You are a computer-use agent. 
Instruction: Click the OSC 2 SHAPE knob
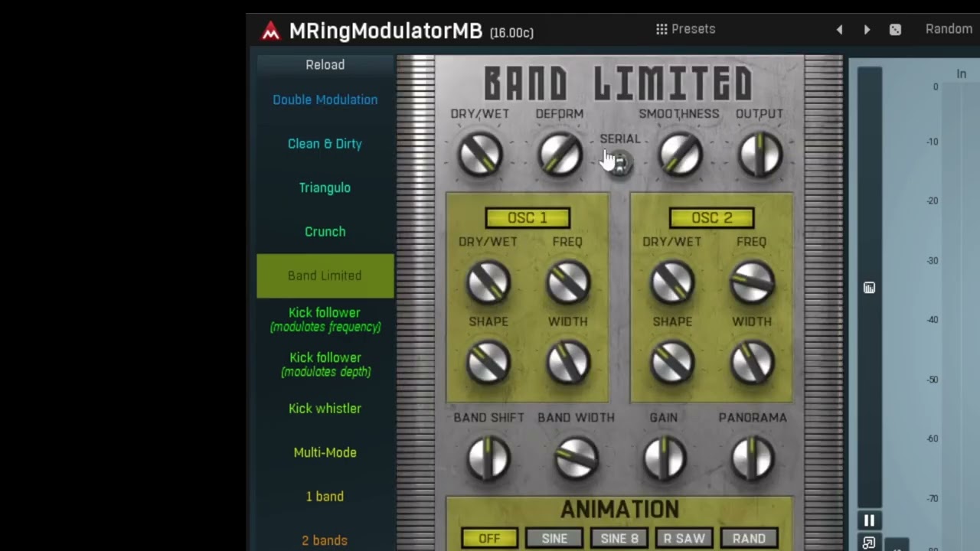click(672, 362)
